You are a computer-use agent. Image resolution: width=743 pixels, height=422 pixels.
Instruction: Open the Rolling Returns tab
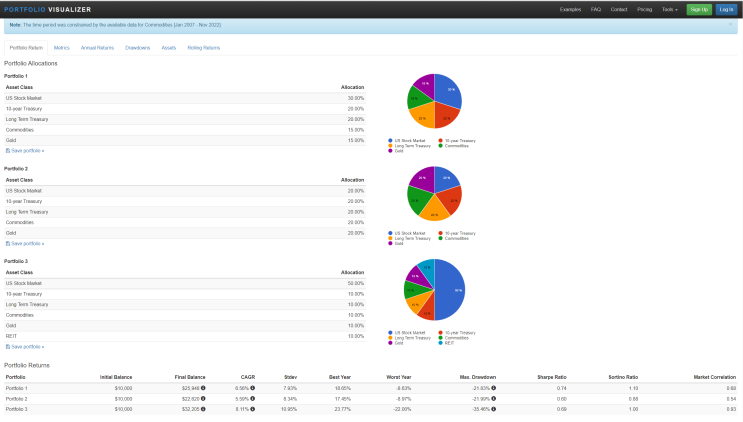click(204, 48)
